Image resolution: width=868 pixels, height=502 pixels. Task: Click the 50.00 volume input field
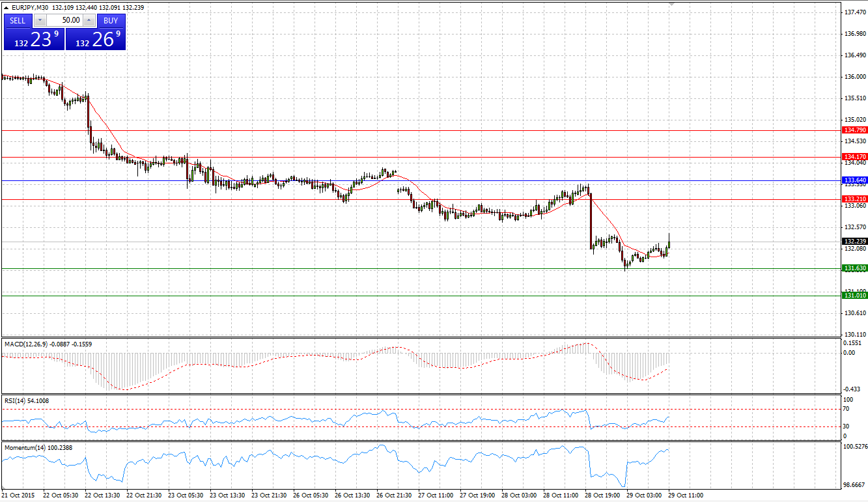tap(64, 20)
